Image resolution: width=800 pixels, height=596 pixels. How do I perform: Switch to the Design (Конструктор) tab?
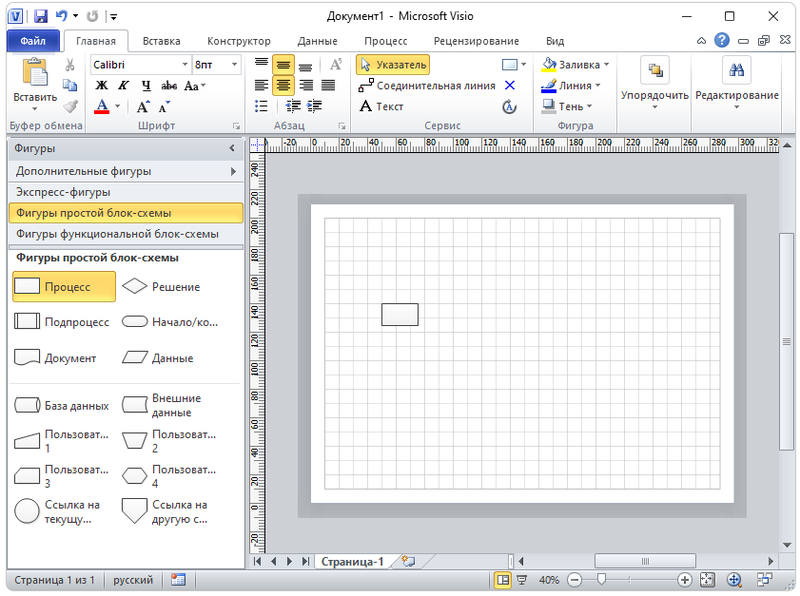click(x=238, y=41)
